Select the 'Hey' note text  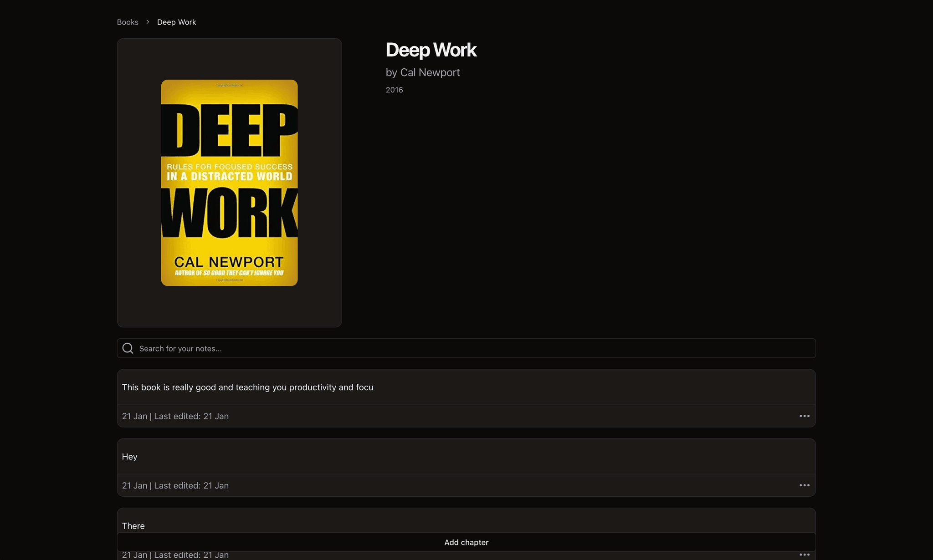click(x=130, y=457)
